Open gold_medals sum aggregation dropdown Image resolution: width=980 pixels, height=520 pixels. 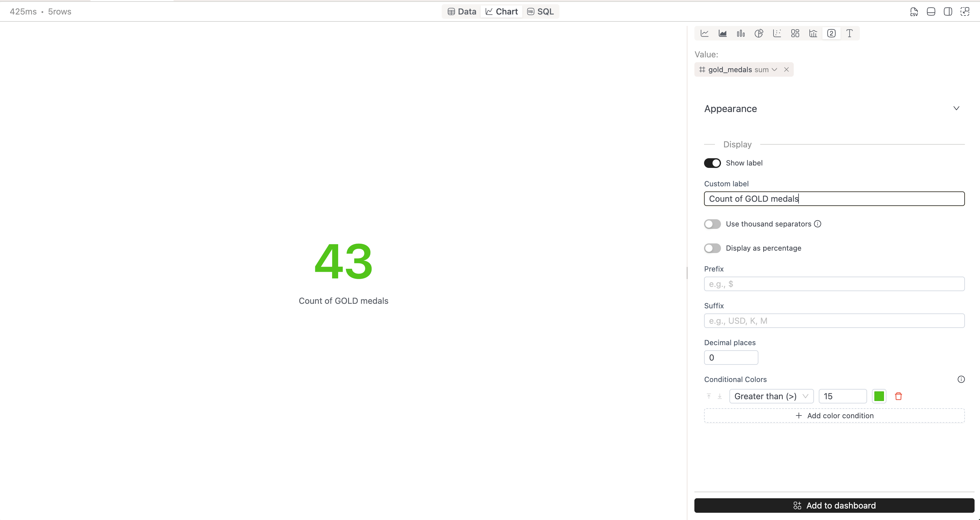coord(774,70)
